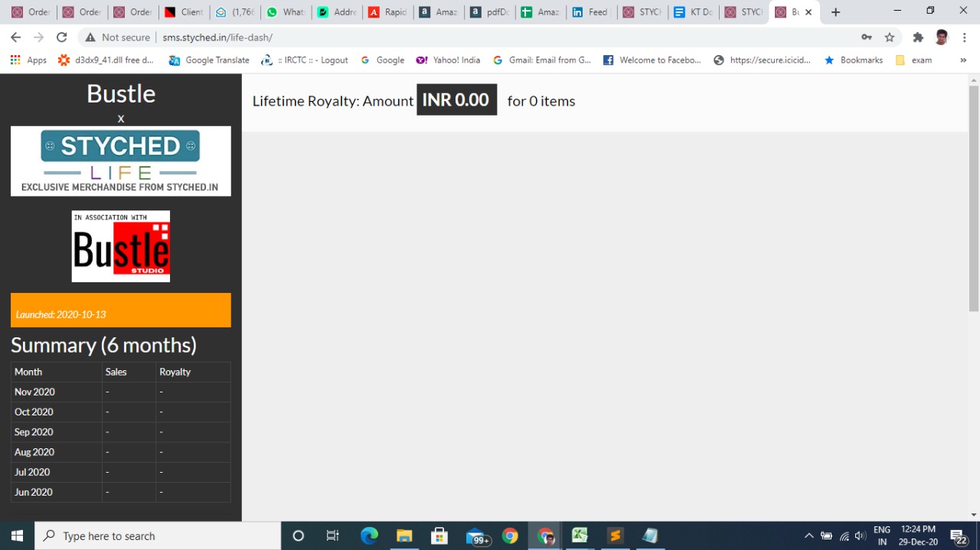980x550 pixels.
Task: Open Task View on the taskbar
Action: pyautogui.click(x=332, y=535)
